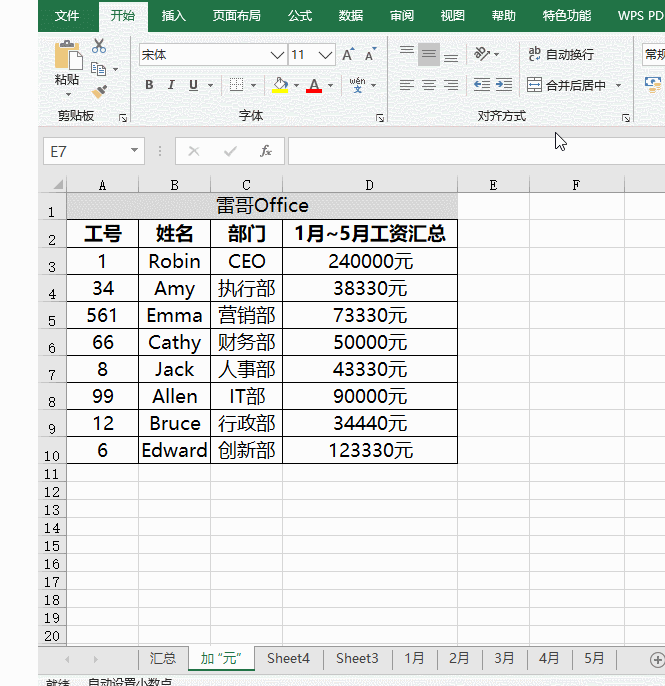Toggle underline formatting
This screenshot has width=665, height=686.
(193, 85)
